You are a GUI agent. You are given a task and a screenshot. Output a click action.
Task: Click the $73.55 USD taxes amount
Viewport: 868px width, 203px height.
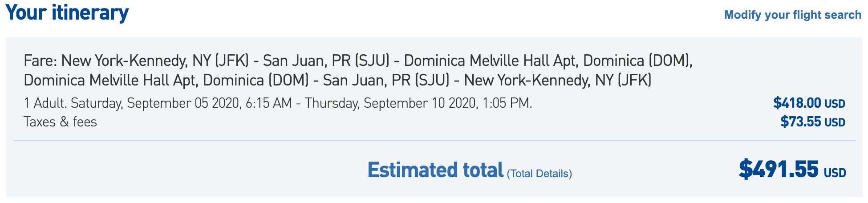813,122
